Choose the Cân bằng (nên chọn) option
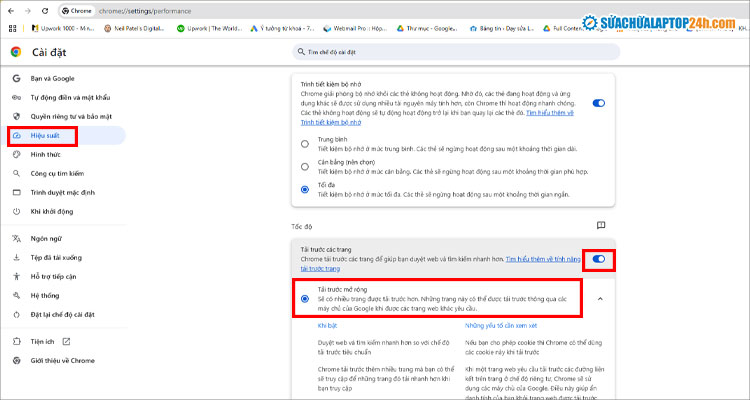750x400 pixels. point(305,166)
